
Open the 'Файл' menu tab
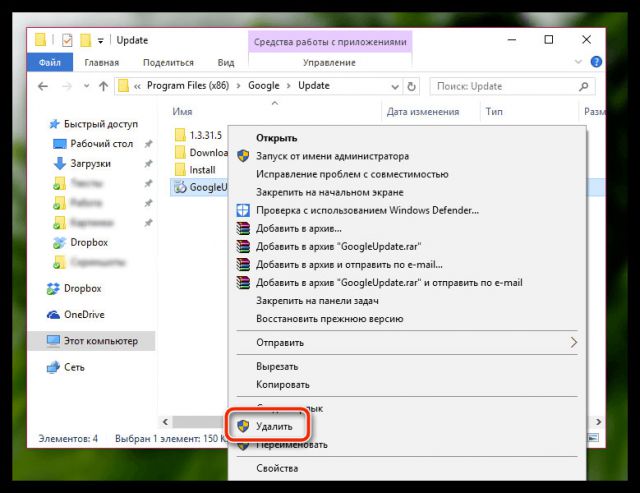(x=50, y=62)
